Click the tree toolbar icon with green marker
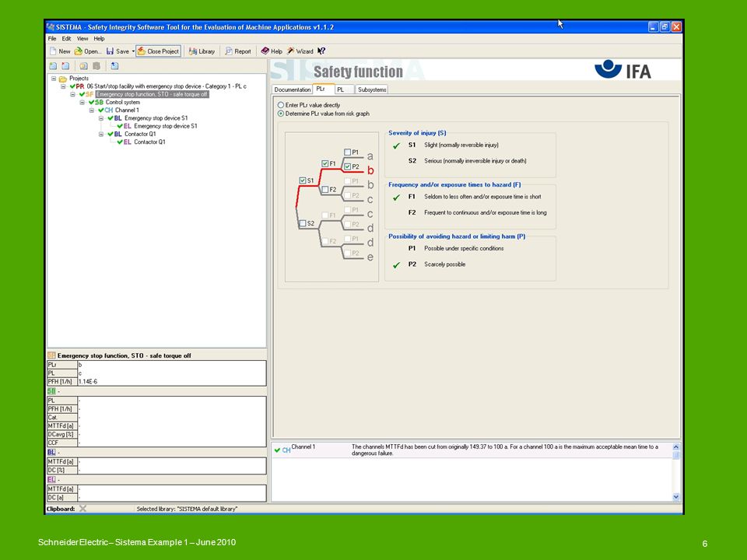747x560 pixels. click(x=54, y=66)
